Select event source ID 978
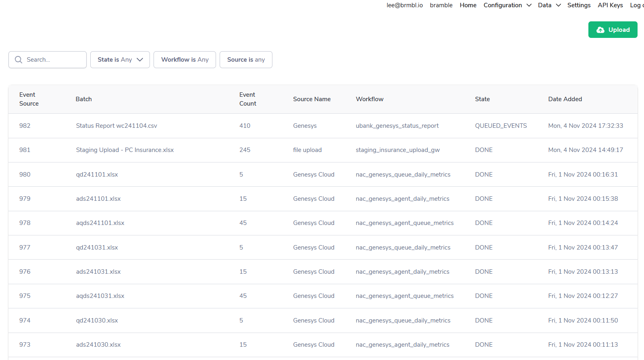The image size is (644, 360). (x=25, y=223)
